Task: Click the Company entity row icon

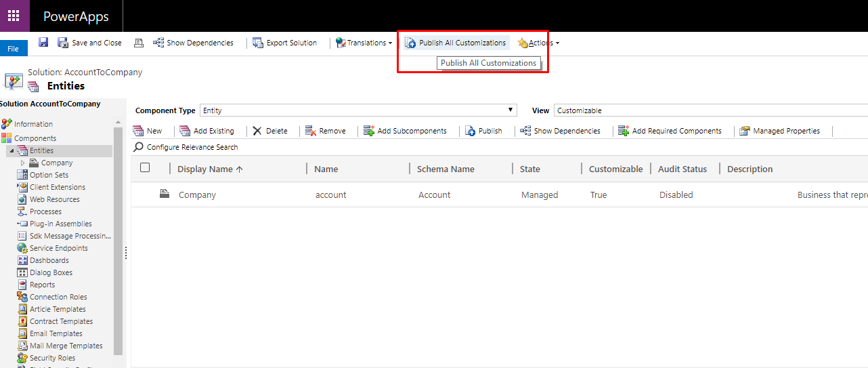Action: tap(164, 195)
